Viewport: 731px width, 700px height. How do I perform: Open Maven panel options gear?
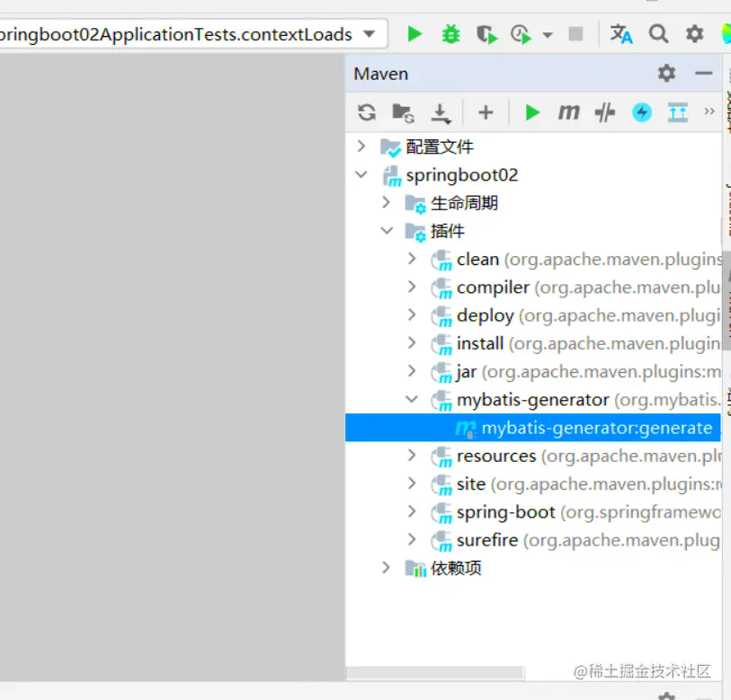pyautogui.click(x=666, y=73)
